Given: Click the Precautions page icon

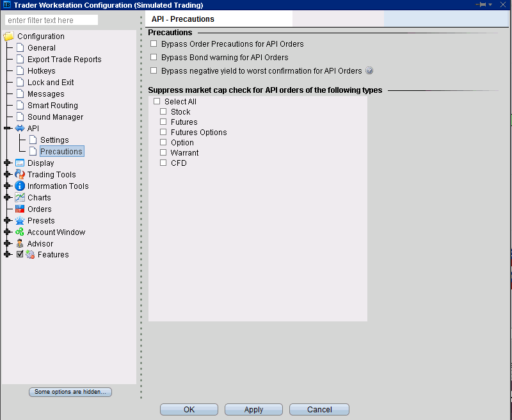Looking at the screenshot, I should tap(33, 151).
